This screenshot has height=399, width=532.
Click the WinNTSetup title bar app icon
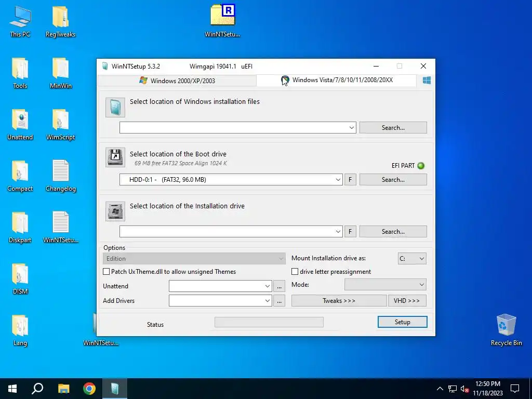point(105,66)
